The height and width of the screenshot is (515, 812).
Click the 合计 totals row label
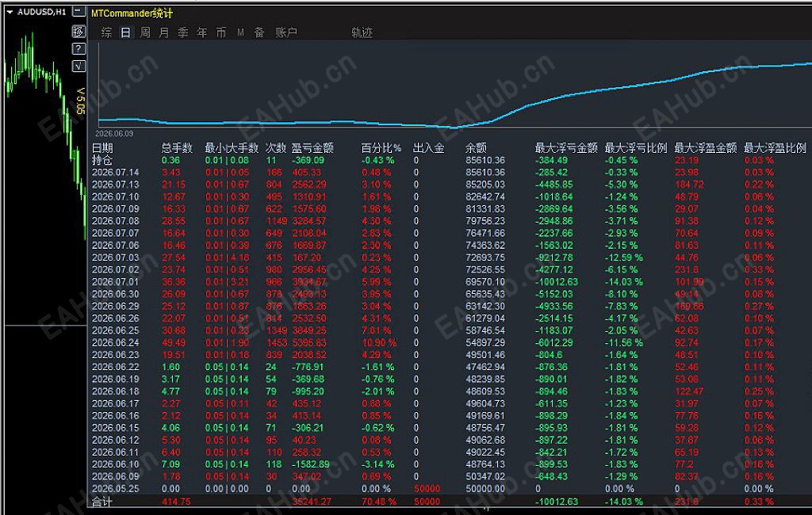coord(102,502)
